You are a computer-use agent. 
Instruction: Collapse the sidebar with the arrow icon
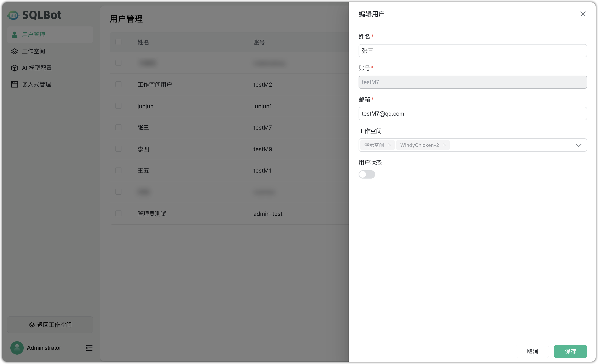tap(89, 348)
